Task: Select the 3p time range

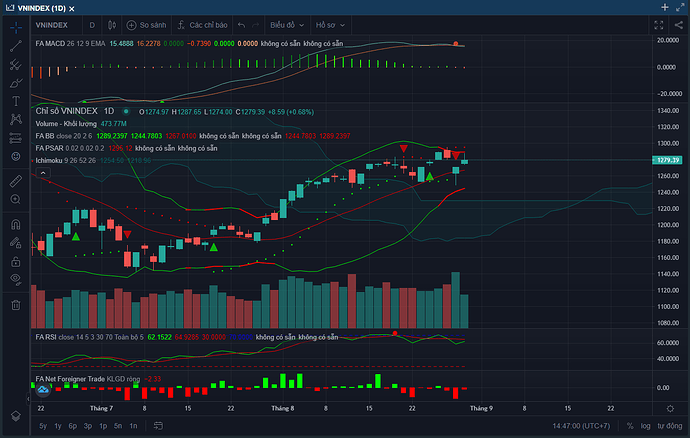Action: 88,426
